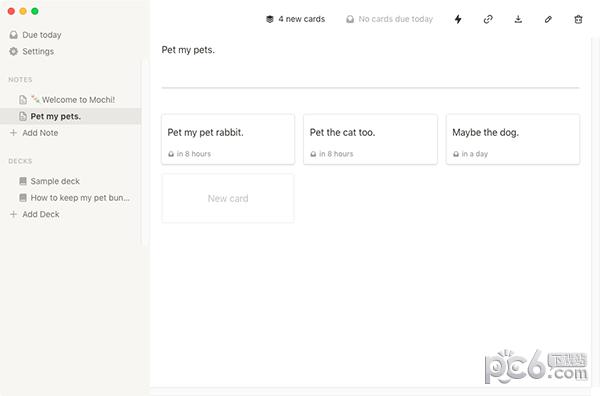Click the green macOS zoom button
Viewport: 600px width, 396px height.
(x=35, y=11)
